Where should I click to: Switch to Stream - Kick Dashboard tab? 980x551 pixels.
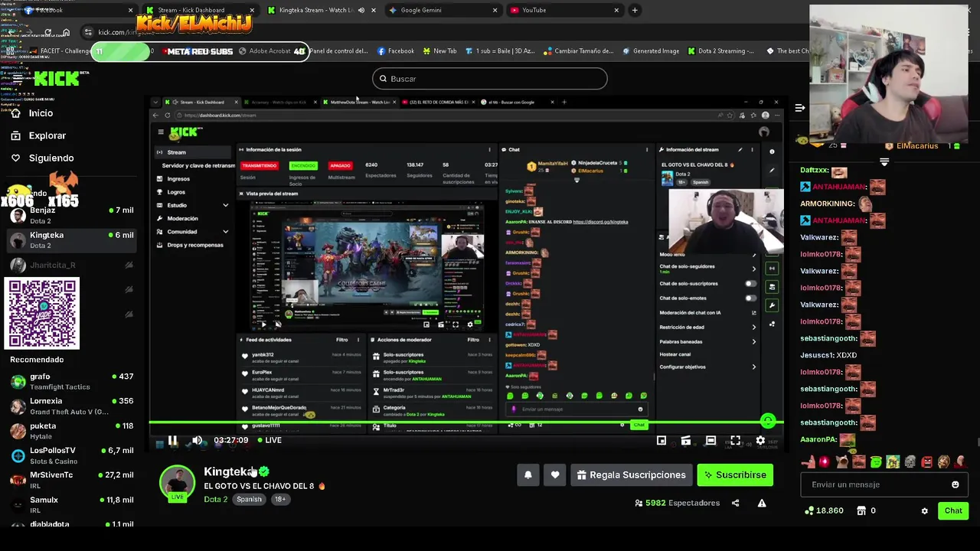(x=199, y=10)
